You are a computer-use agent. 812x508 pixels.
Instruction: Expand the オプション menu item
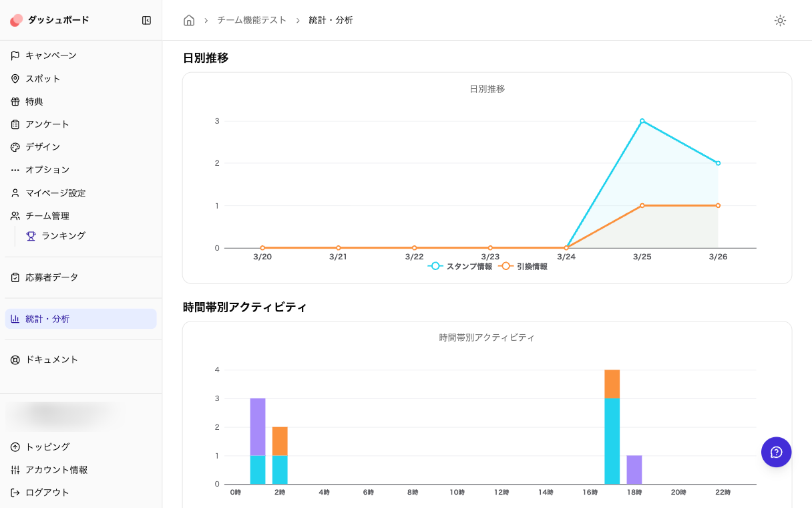pyautogui.click(x=47, y=170)
